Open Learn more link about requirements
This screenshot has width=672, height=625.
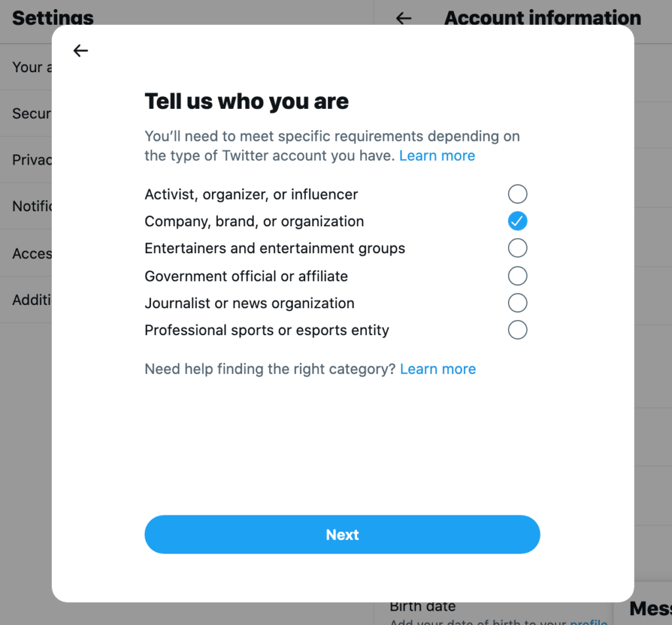[x=437, y=156]
